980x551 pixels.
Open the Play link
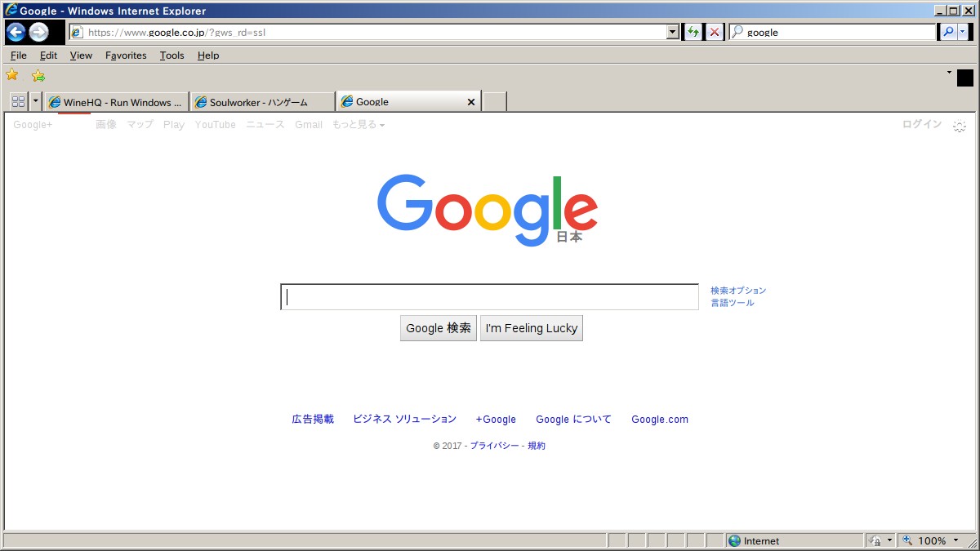click(x=174, y=125)
